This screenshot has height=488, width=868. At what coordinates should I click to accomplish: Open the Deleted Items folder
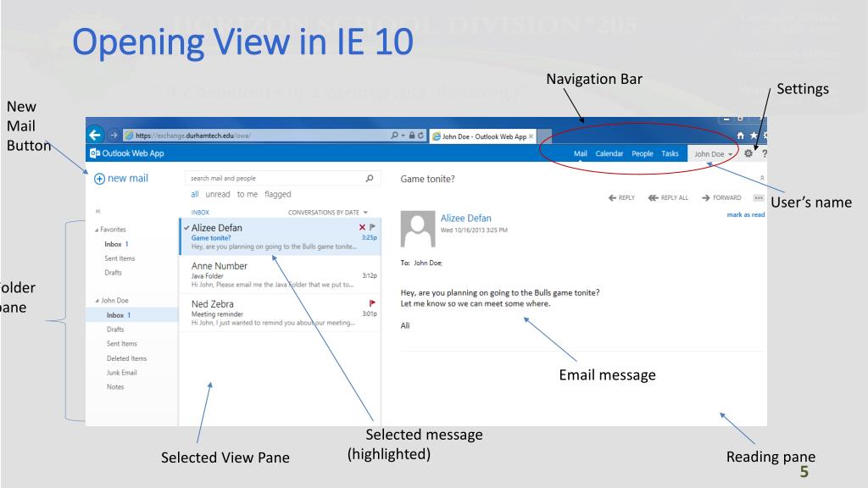click(127, 358)
